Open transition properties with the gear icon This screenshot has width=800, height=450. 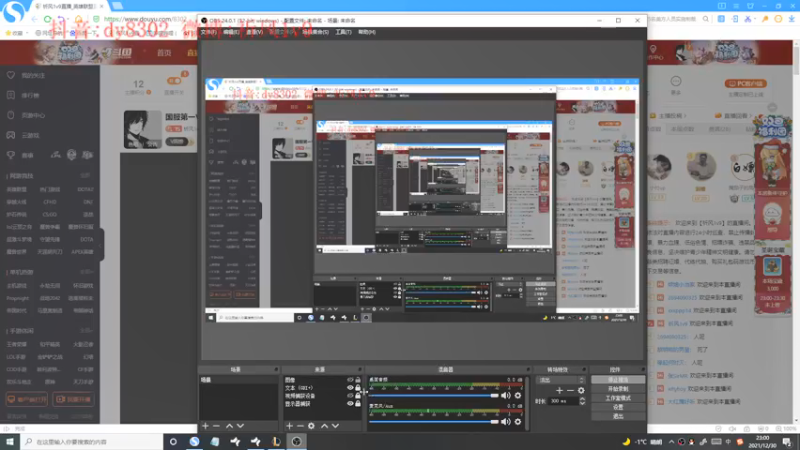point(581,390)
